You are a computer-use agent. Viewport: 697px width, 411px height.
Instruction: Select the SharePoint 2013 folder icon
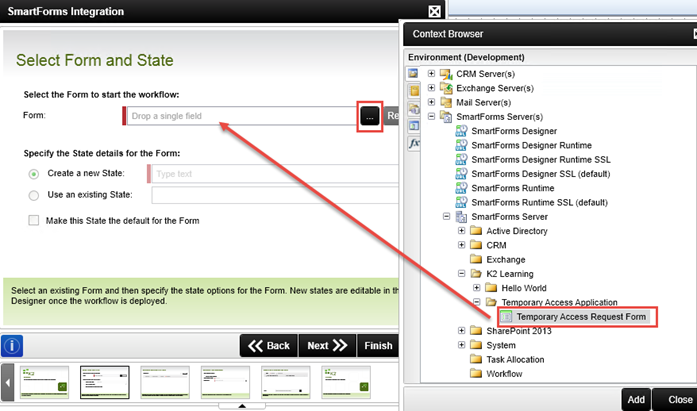476,331
